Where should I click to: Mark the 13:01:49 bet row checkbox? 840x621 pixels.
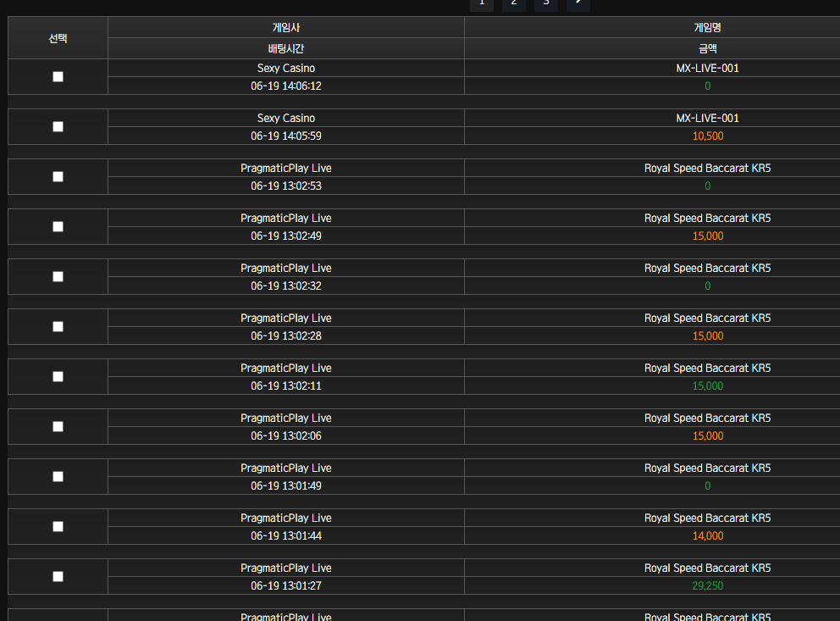58,477
